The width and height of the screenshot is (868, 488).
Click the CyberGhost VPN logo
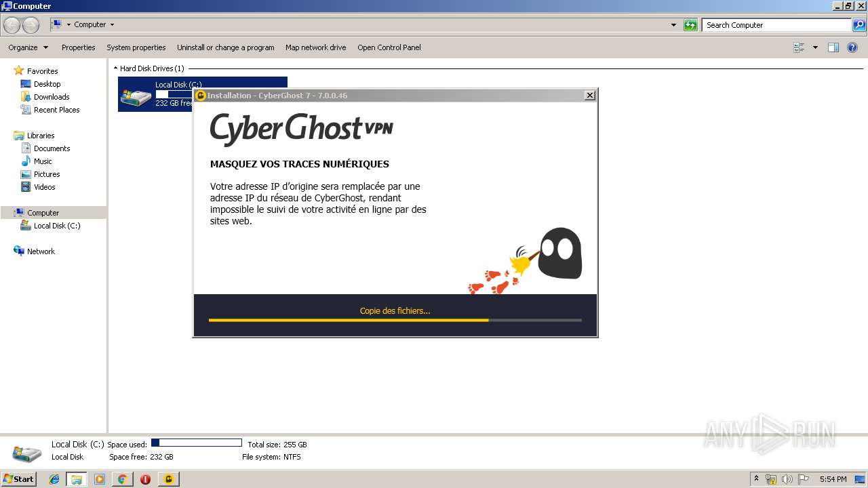(301, 129)
